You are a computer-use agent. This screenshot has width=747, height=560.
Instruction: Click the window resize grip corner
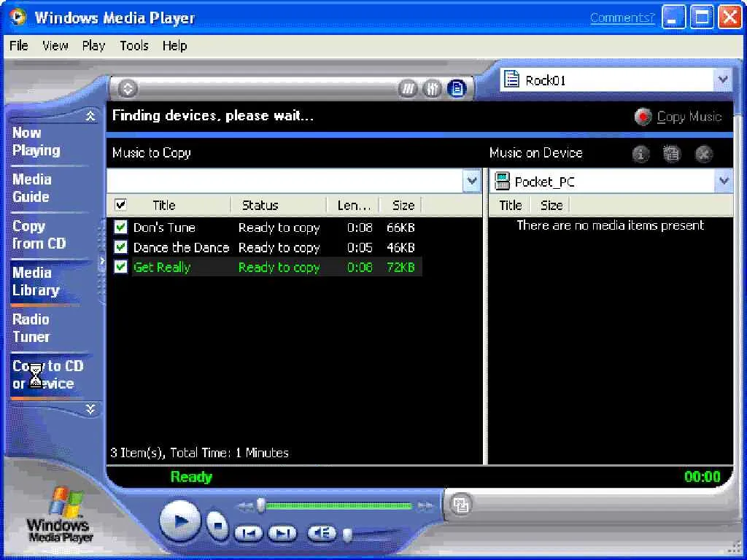coord(734,547)
